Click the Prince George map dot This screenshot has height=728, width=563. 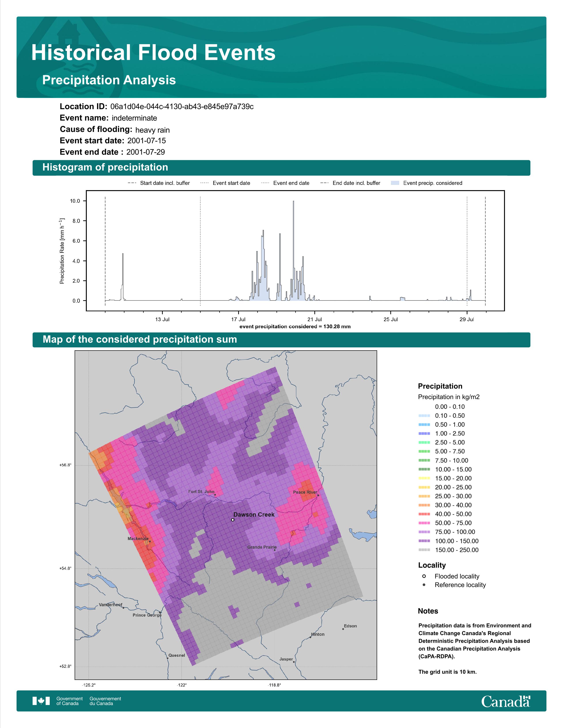pyautogui.click(x=160, y=612)
